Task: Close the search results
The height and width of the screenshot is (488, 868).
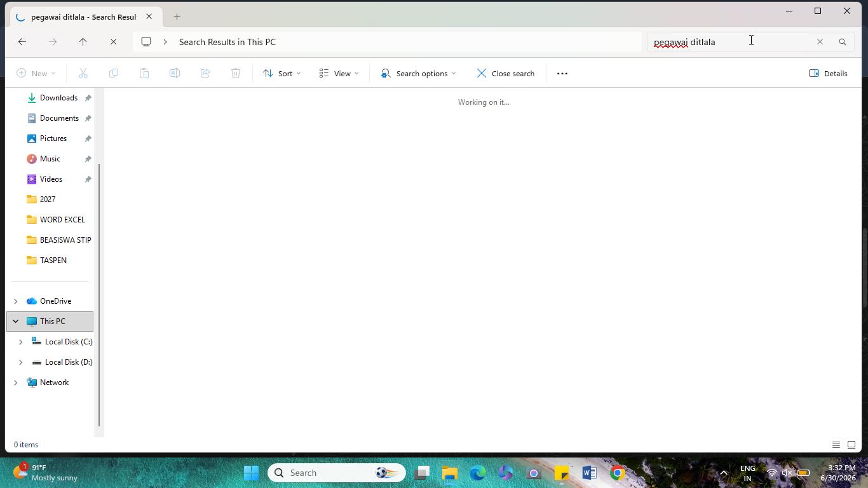Action: pyautogui.click(x=506, y=74)
